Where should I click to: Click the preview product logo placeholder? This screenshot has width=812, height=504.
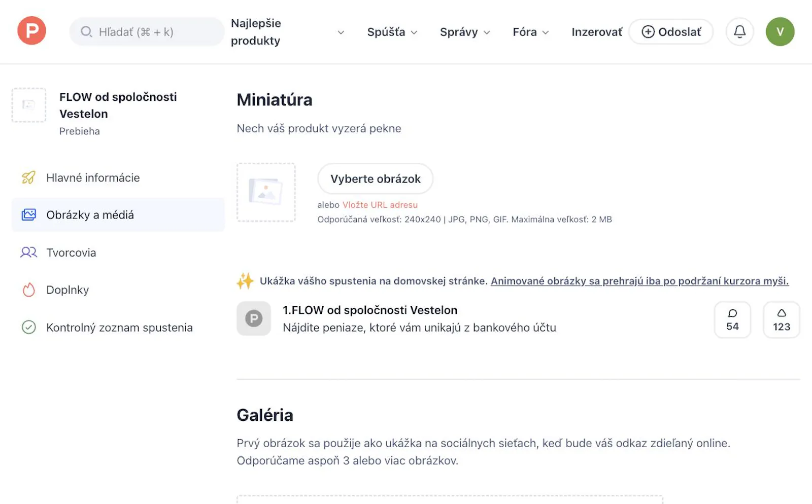coord(254,318)
